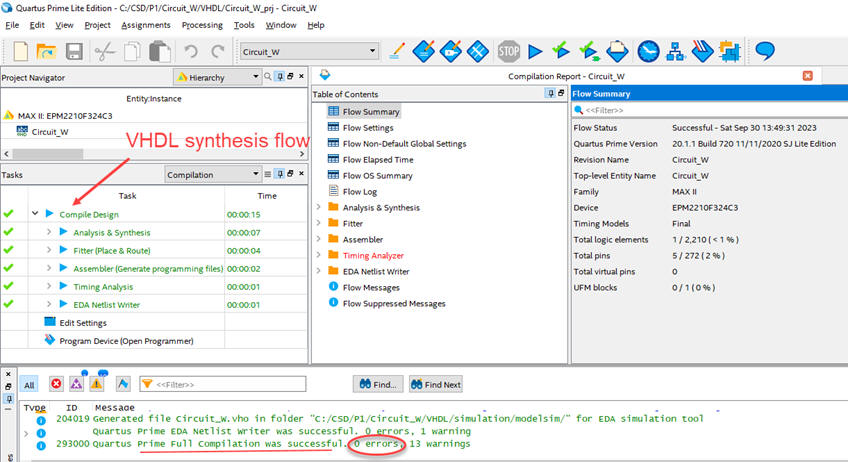Open Edit Settings in Tasks
The width and height of the screenshot is (848, 462).
pos(83,323)
